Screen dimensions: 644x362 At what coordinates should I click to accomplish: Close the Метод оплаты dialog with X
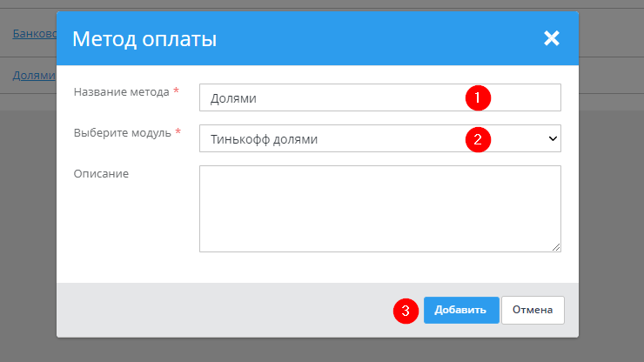(551, 38)
